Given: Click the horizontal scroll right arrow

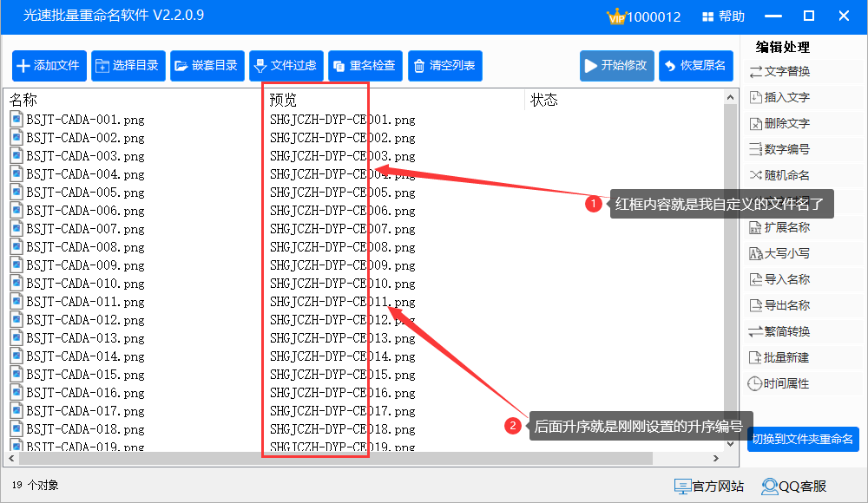Looking at the screenshot, I should 716,458.
